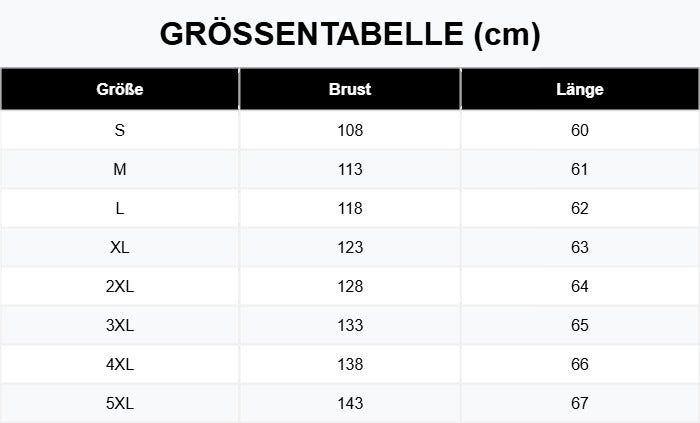The width and height of the screenshot is (700, 423).
Task: Select the Länge value 63
Action: pyautogui.click(x=580, y=247)
